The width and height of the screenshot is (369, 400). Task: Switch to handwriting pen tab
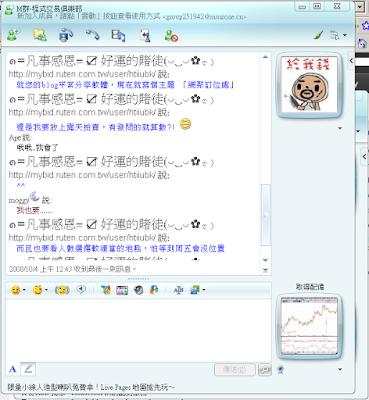click(x=28, y=369)
